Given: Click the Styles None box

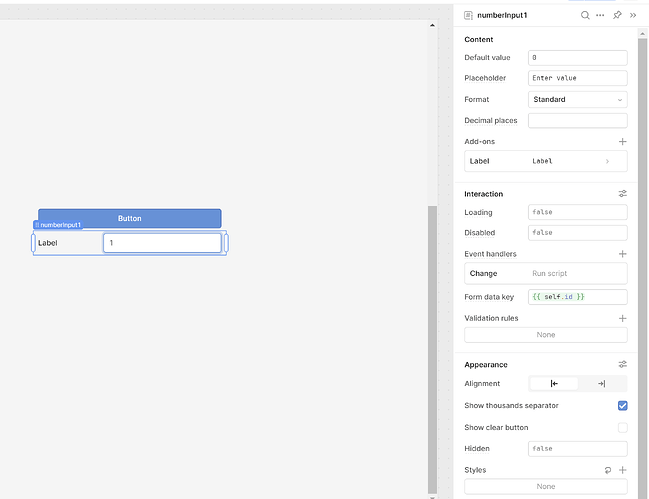Looking at the screenshot, I should point(546,487).
